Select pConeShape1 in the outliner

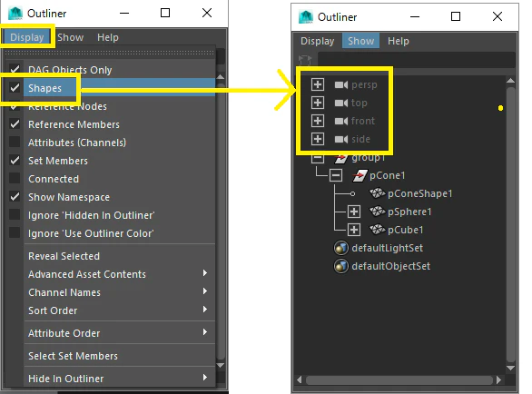pos(419,193)
